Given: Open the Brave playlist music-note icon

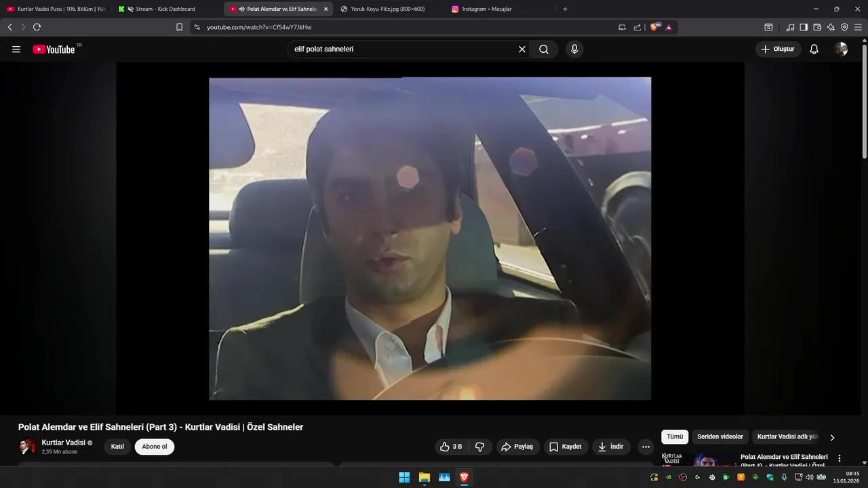Looking at the screenshot, I should pos(790,27).
